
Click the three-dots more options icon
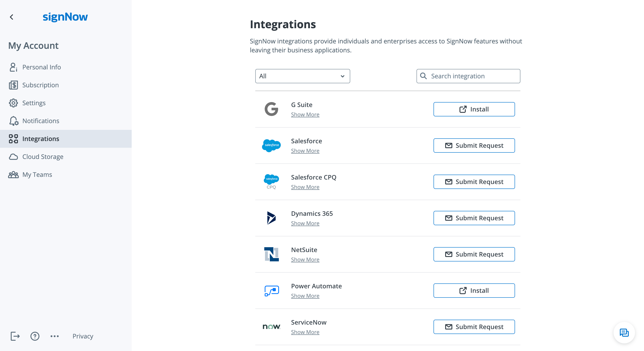[x=54, y=336]
